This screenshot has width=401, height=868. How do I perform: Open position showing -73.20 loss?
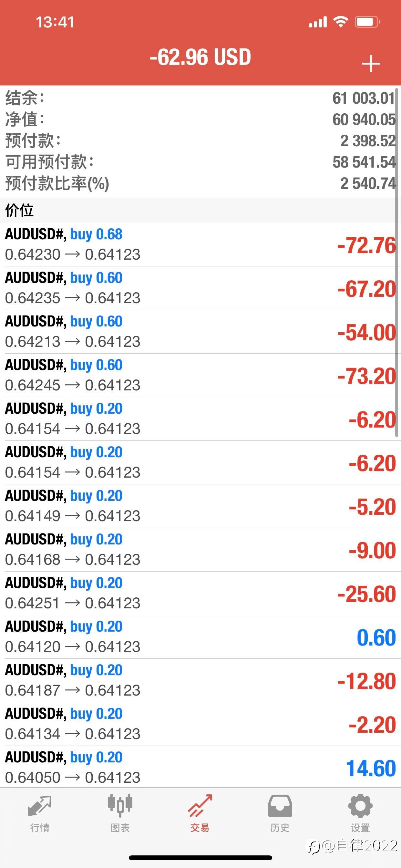tap(200, 375)
